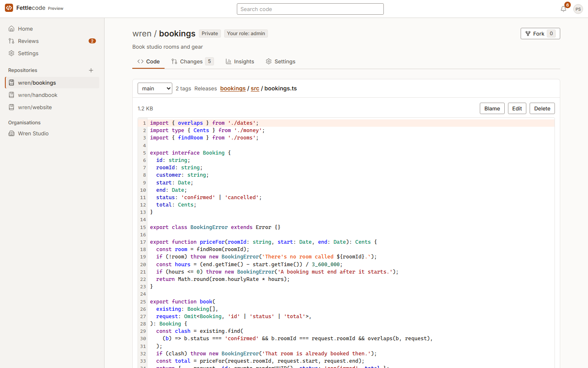Click the fork count 0
The image size is (588, 368).
[x=551, y=34]
